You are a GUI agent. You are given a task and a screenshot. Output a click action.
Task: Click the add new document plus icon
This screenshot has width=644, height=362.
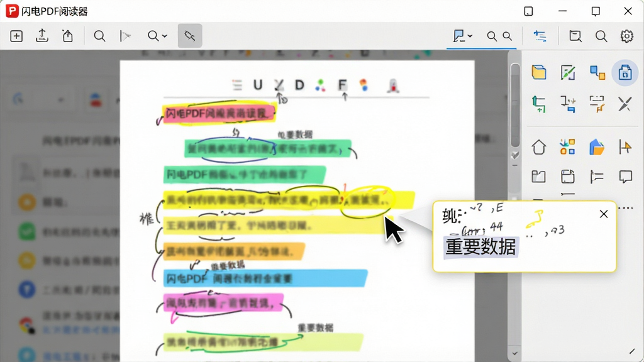(16, 36)
